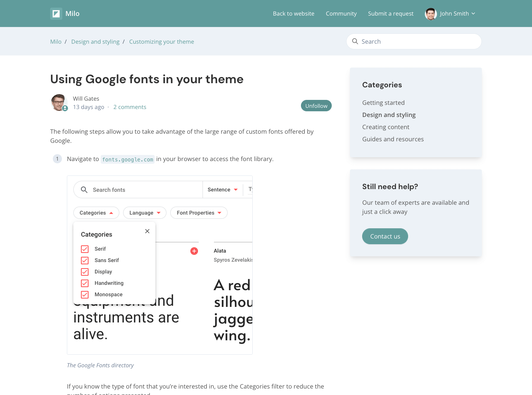The width and height of the screenshot is (532, 395).
Task: Open Getting started category in sidebar
Action: coord(383,103)
